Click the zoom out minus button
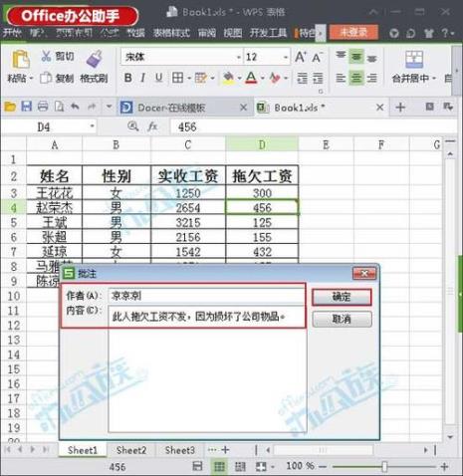The width and height of the screenshot is (463, 476). (x=323, y=467)
